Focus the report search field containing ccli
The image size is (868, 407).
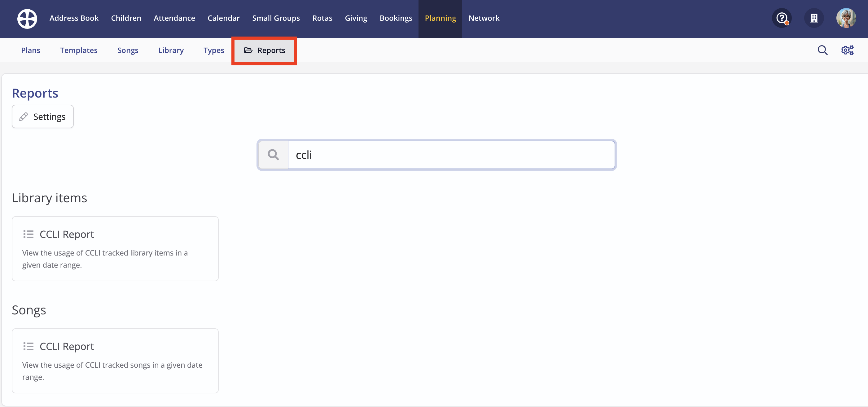452,155
